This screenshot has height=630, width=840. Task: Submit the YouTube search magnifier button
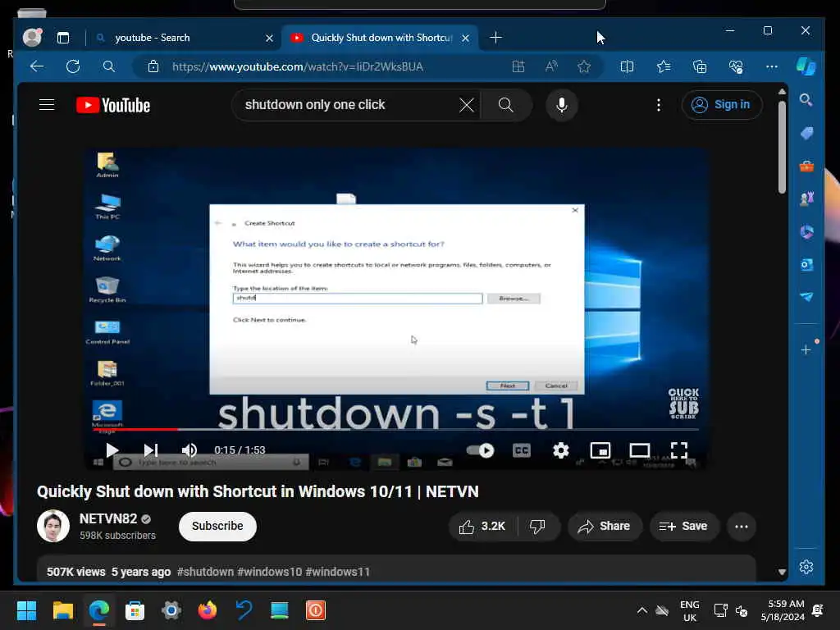[505, 105]
